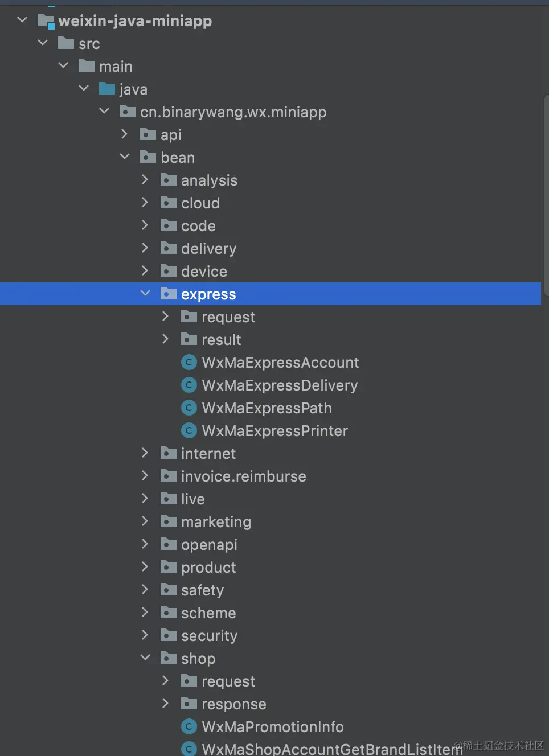The image size is (549, 756).
Task: Click the WxMaPromotionInfo class icon
Action: pos(189,726)
